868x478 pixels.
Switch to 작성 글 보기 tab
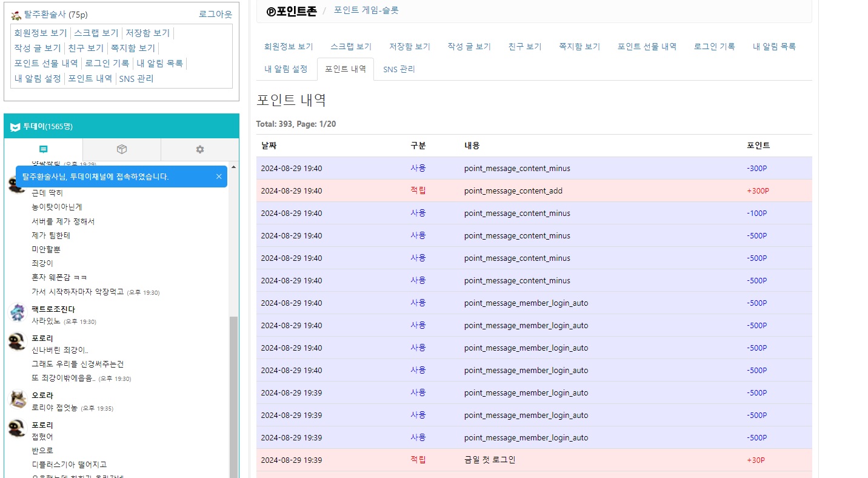(x=469, y=47)
